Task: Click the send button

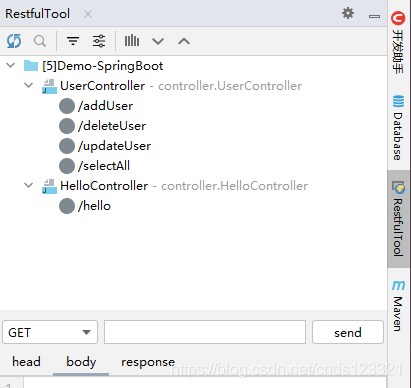Action: tap(348, 332)
